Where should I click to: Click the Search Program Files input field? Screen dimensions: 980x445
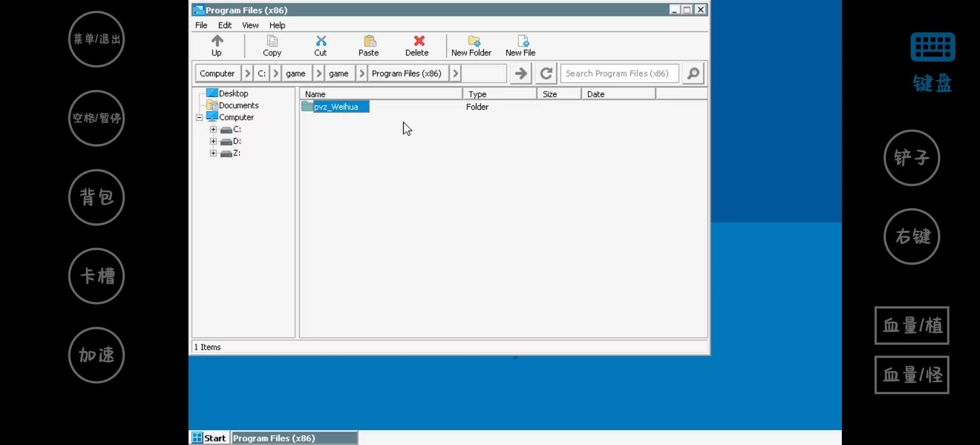619,73
